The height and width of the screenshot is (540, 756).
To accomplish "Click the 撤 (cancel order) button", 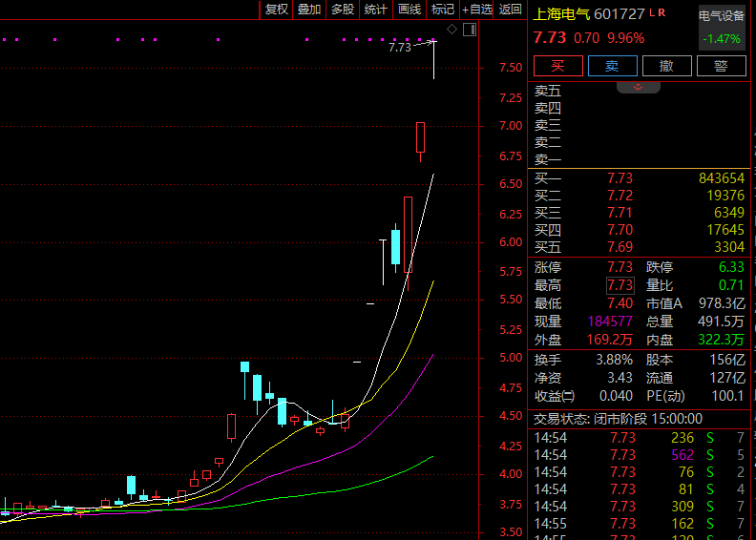I will pos(666,66).
